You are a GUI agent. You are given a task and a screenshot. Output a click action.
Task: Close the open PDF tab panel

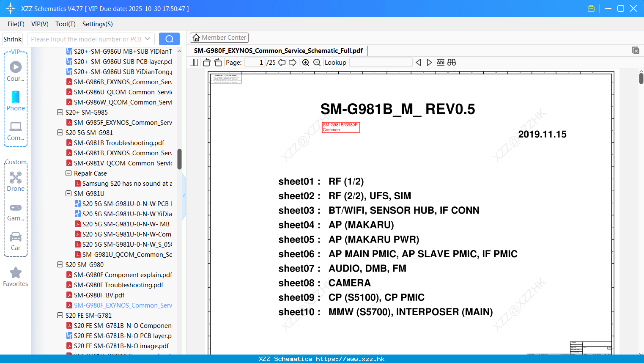[635, 50]
